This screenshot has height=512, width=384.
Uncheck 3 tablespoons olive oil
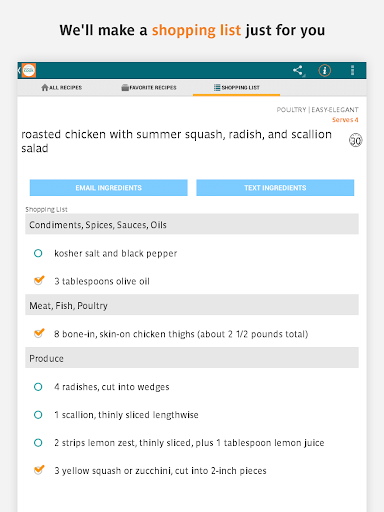click(x=39, y=280)
